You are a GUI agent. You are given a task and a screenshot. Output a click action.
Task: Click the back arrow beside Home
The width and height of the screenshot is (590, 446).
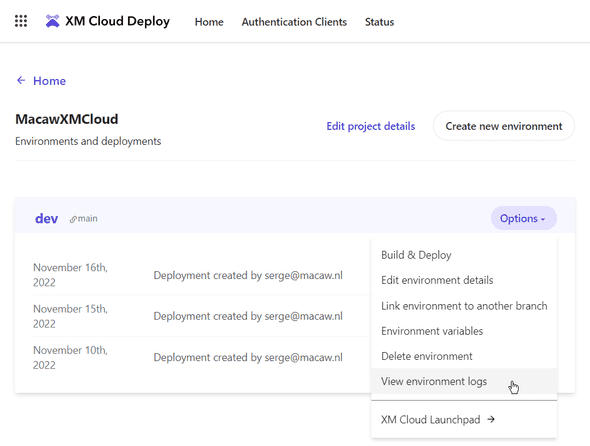click(21, 80)
